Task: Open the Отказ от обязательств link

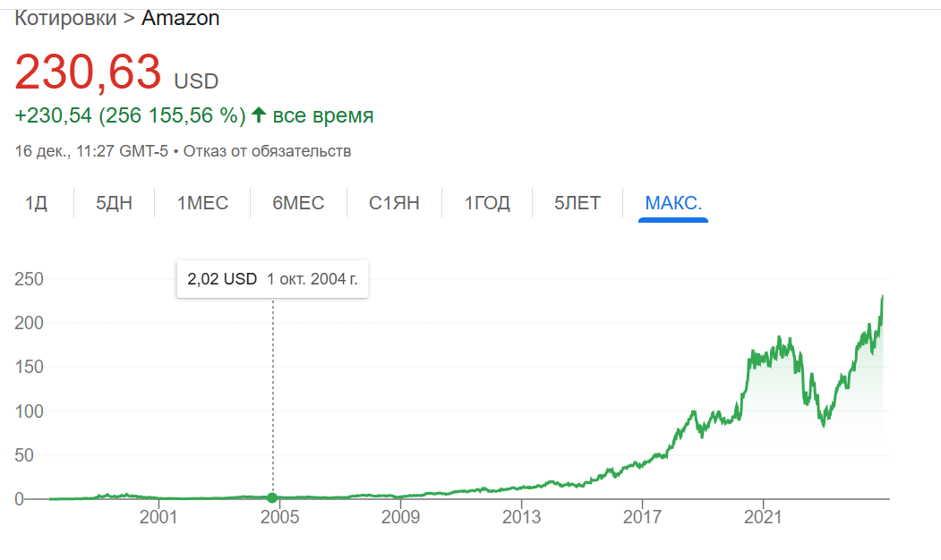Action: click(267, 151)
